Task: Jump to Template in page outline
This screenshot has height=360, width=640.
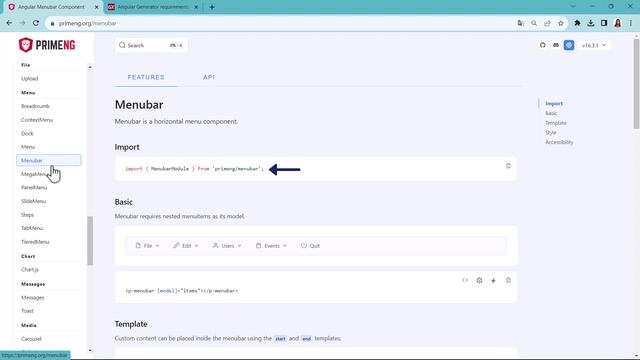Action: pyautogui.click(x=556, y=123)
